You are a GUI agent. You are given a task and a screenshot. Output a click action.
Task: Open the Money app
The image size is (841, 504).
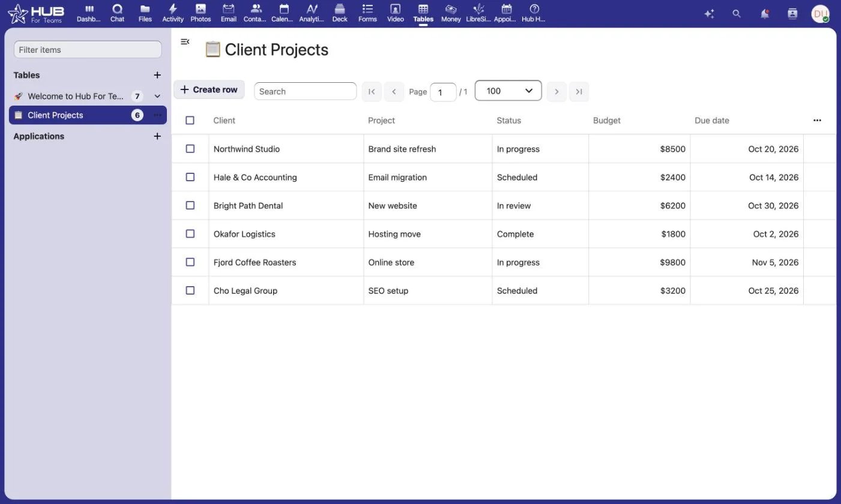[x=451, y=13]
